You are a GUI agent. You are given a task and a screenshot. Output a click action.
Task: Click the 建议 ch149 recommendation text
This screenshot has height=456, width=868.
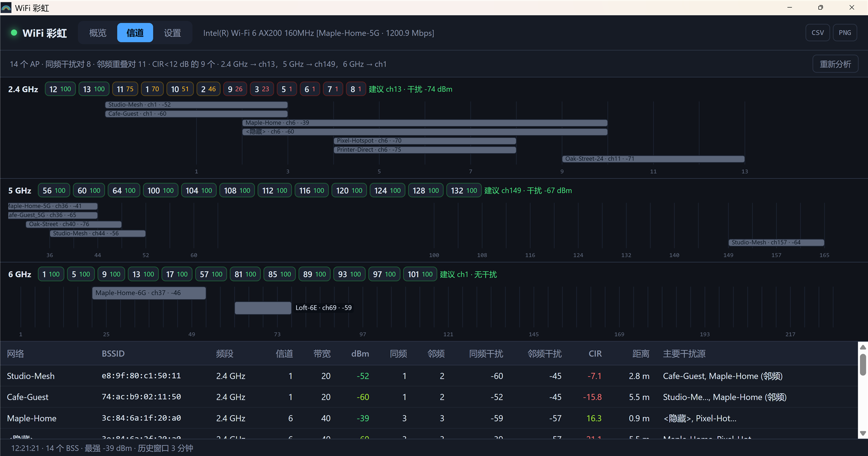point(528,190)
